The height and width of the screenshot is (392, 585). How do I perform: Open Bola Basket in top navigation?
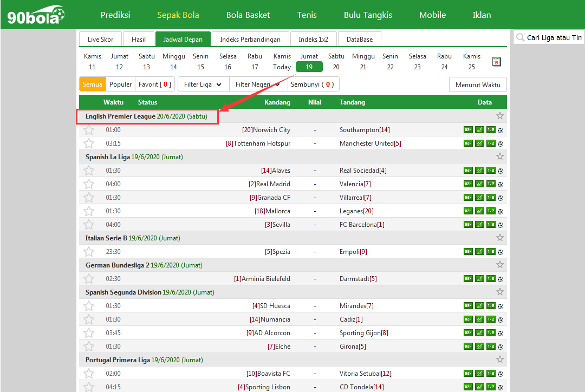tap(248, 15)
